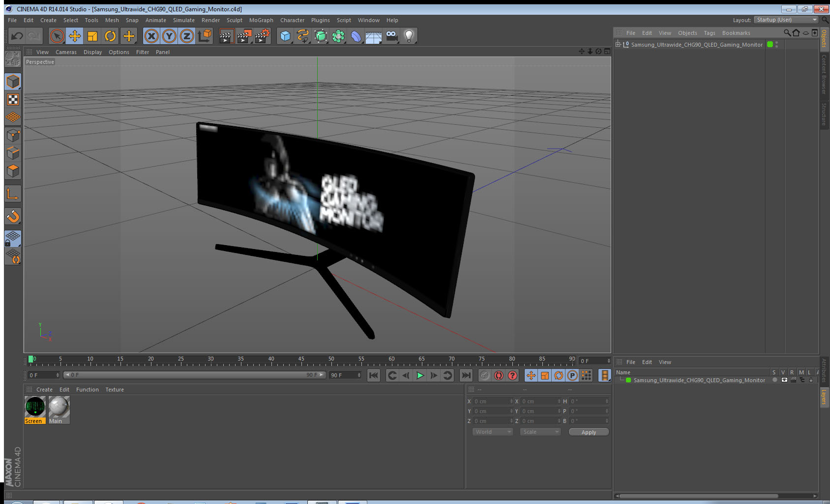830x504 pixels.
Task: Select the Live Selection tool
Action: (x=57, y=36)
